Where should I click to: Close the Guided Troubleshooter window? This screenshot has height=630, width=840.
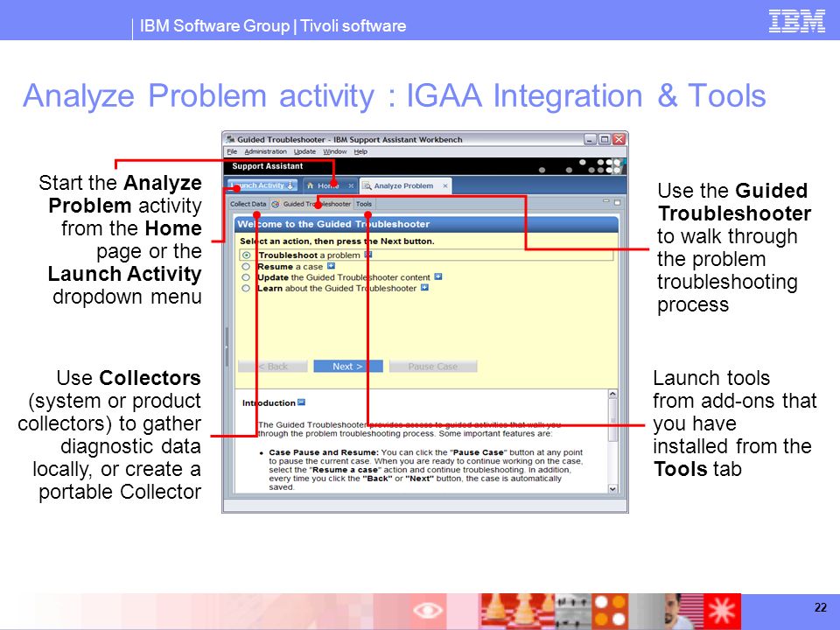click(x=619, y=139)
